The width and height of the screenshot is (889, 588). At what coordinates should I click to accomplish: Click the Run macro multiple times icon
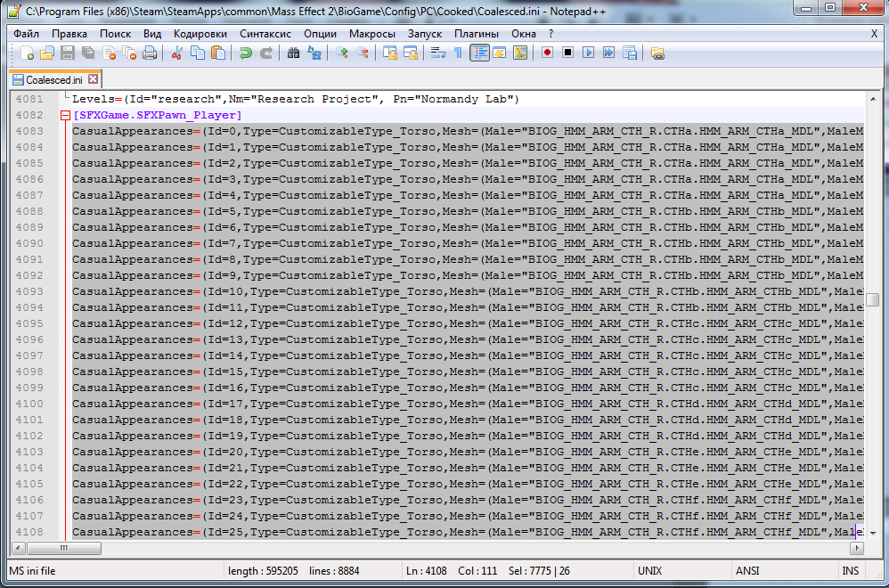(609, 53)
